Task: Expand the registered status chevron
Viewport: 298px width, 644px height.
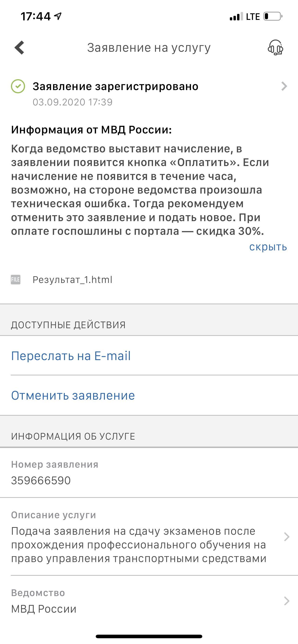Action: (x=284, y=86)
